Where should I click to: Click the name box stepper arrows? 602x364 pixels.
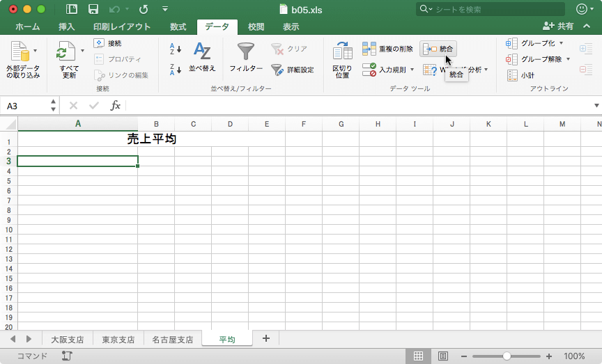[x=54, y=106]
